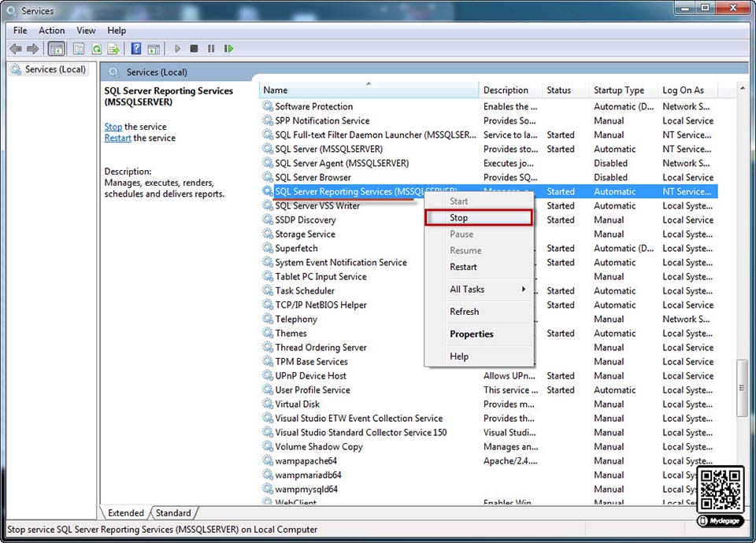Click the Start Service play icon
The width and height of the screenshot is (756, 543).
click(x=177, y=49)
